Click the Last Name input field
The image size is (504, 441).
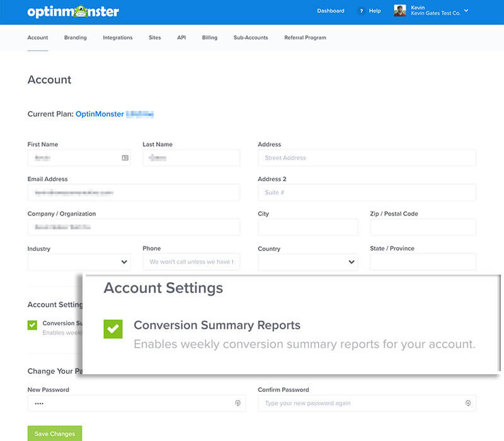(x=192, y=158)
